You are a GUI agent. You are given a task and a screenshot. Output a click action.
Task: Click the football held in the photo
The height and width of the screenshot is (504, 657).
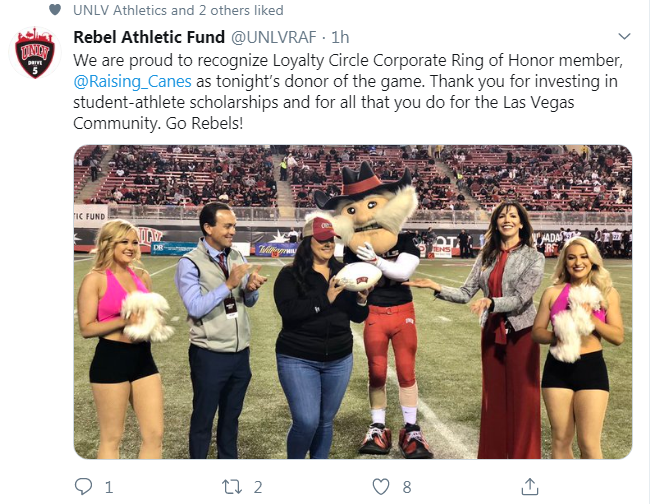(357, 274)
